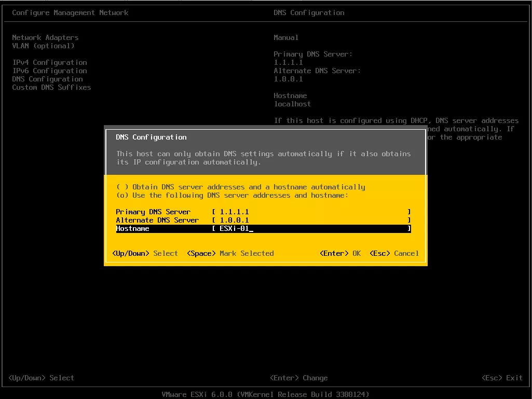Click the 'Alternate DNS Server' label in dialog
The width and height of the screenshot is (532, 399).
pyautogui.click(x=157, y=220)
